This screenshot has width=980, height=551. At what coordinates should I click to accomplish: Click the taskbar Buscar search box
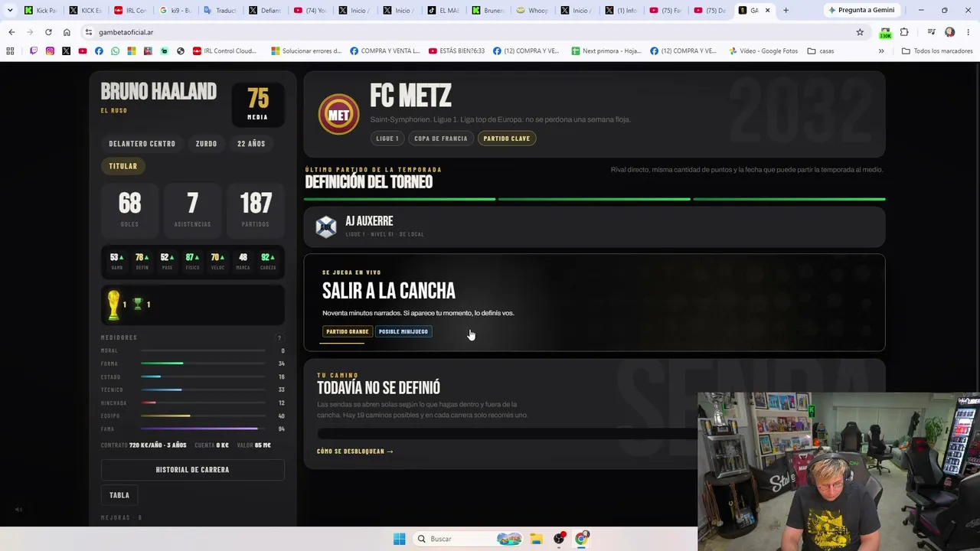click(x=469, y=539)
